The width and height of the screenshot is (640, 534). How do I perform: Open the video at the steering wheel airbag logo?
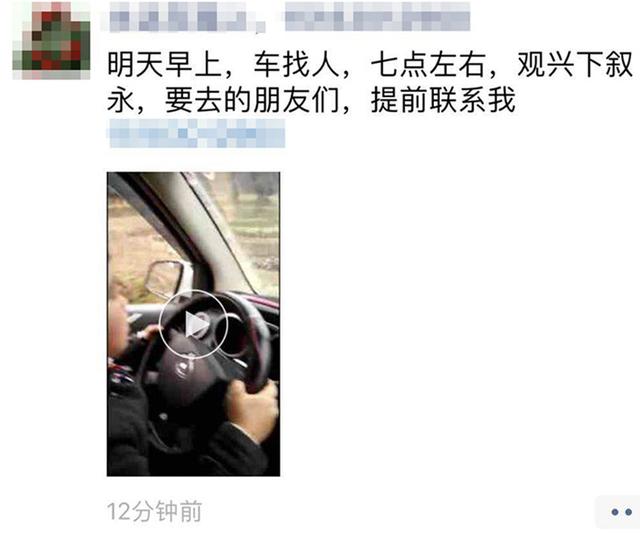184,367
